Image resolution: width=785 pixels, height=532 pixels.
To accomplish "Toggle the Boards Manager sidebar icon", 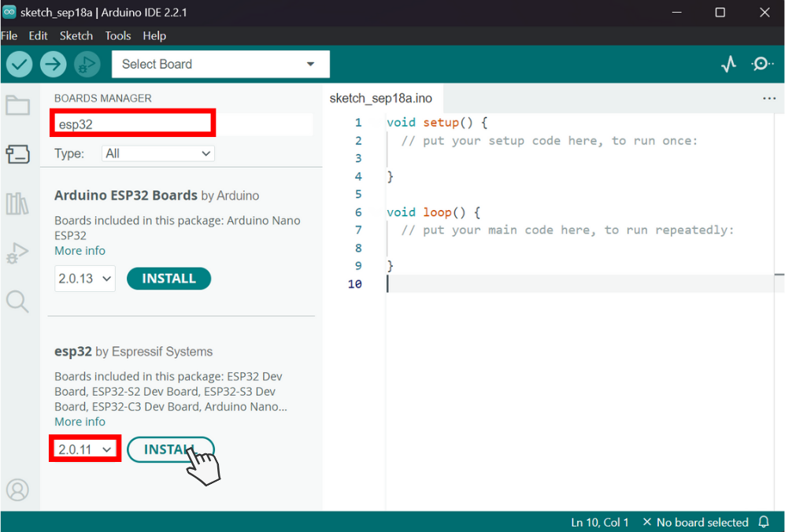I will 17,154.
